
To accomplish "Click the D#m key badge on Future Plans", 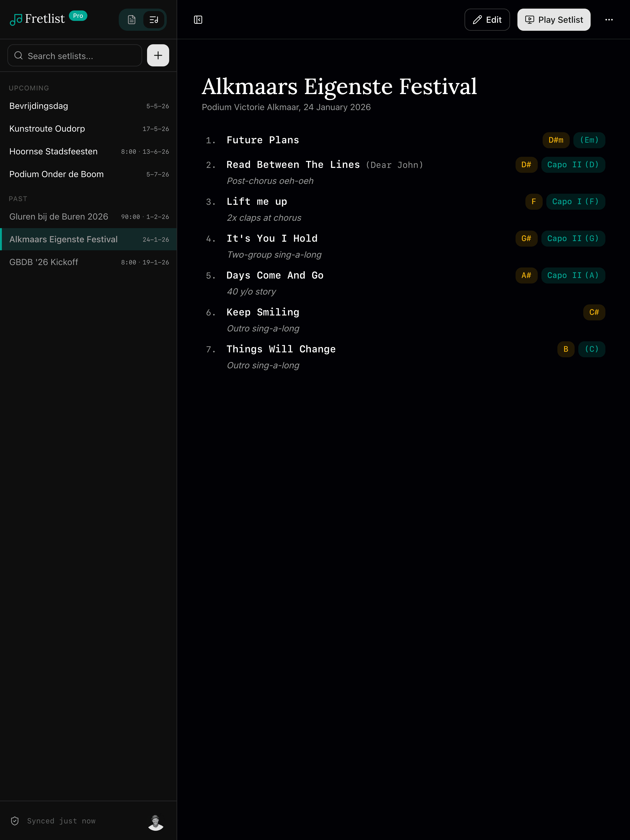I will click(556, 140).
